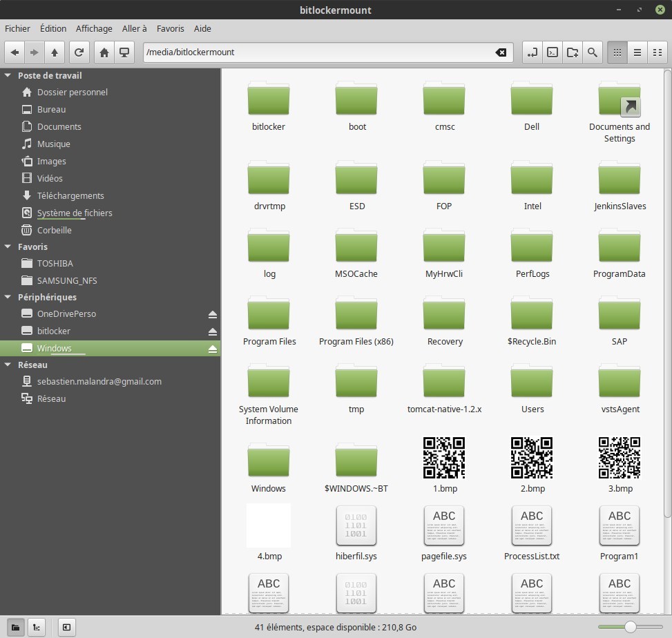Switch to compact view

(x=657, y=52)
